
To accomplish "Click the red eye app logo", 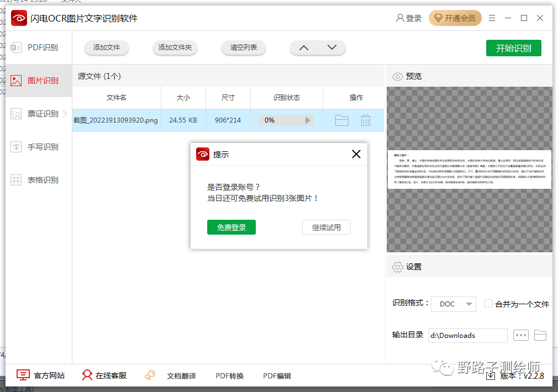I will click(19, 18).
